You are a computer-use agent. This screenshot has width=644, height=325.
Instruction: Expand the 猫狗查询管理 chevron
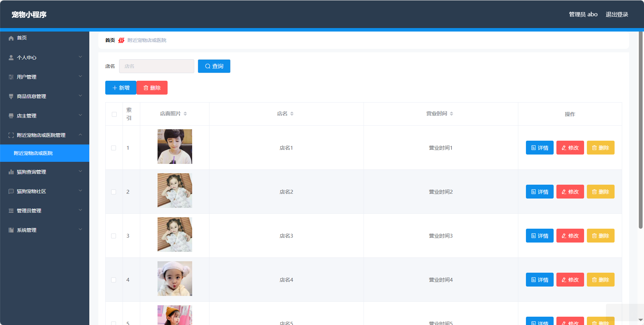tap(80, 171)
